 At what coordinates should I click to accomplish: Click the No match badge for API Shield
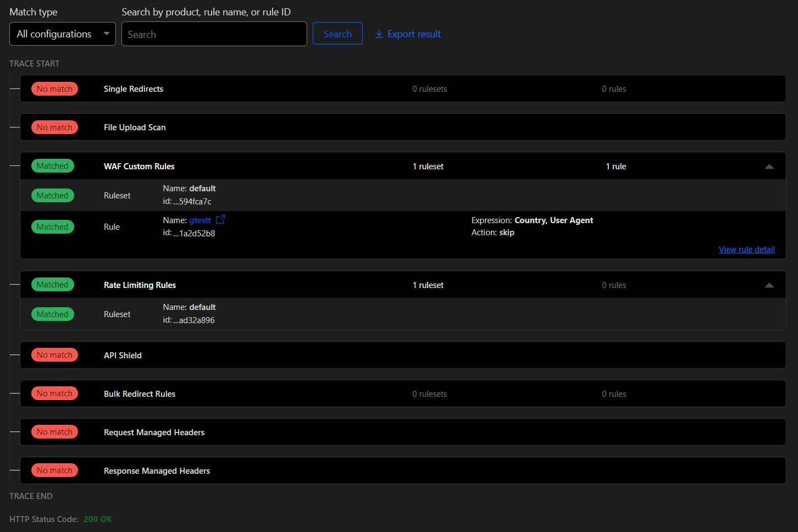pos(54,355)
